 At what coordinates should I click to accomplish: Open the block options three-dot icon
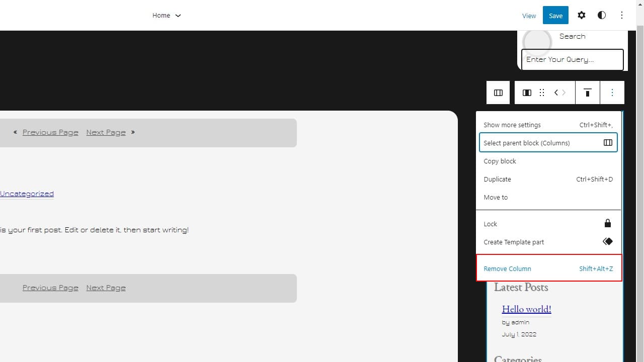pos(612,93)
